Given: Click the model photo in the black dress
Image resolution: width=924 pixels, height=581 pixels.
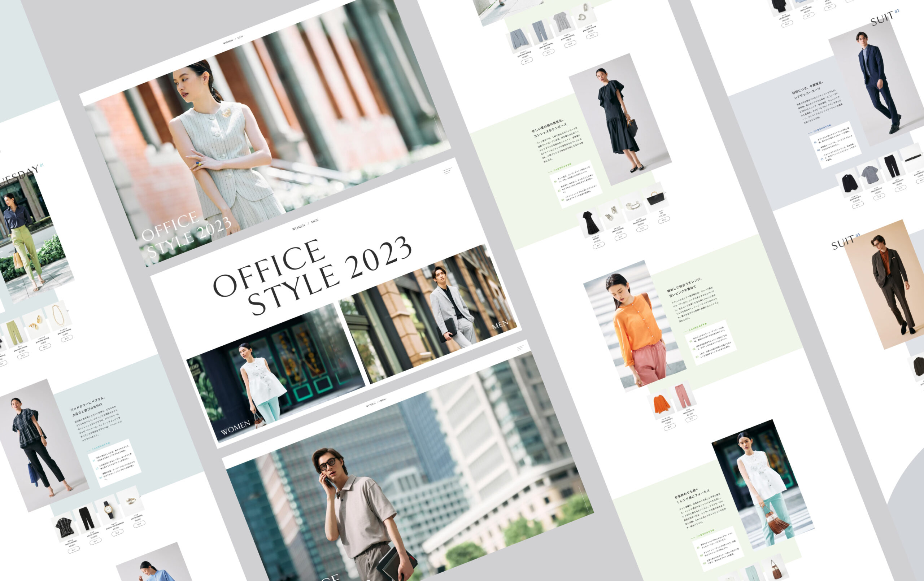Looking at the screenshot, I should [x=620, y=119].
